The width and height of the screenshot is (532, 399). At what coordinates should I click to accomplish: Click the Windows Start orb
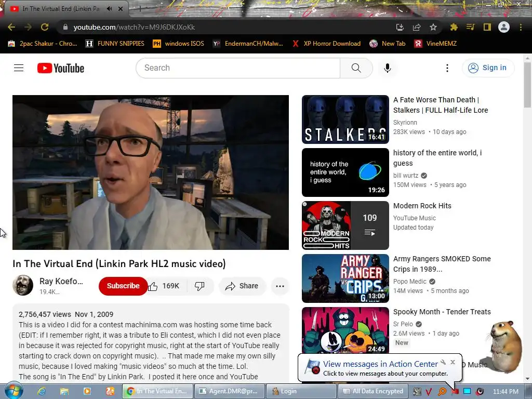coord(14,391)
